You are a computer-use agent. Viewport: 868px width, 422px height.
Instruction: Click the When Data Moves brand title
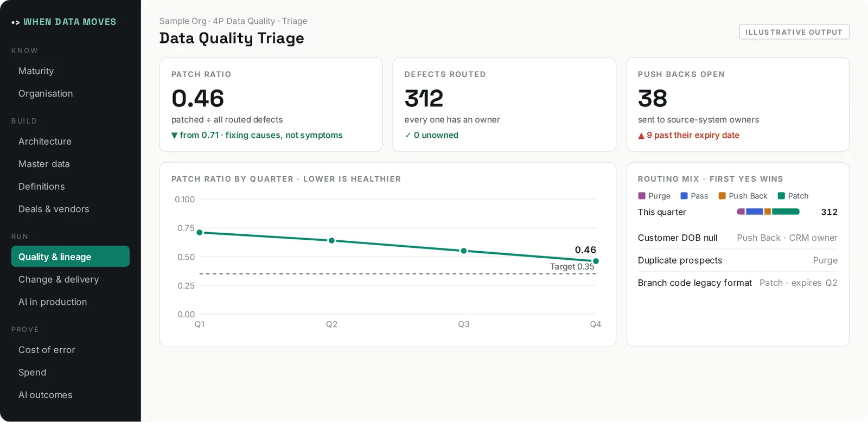pos(69,22)
